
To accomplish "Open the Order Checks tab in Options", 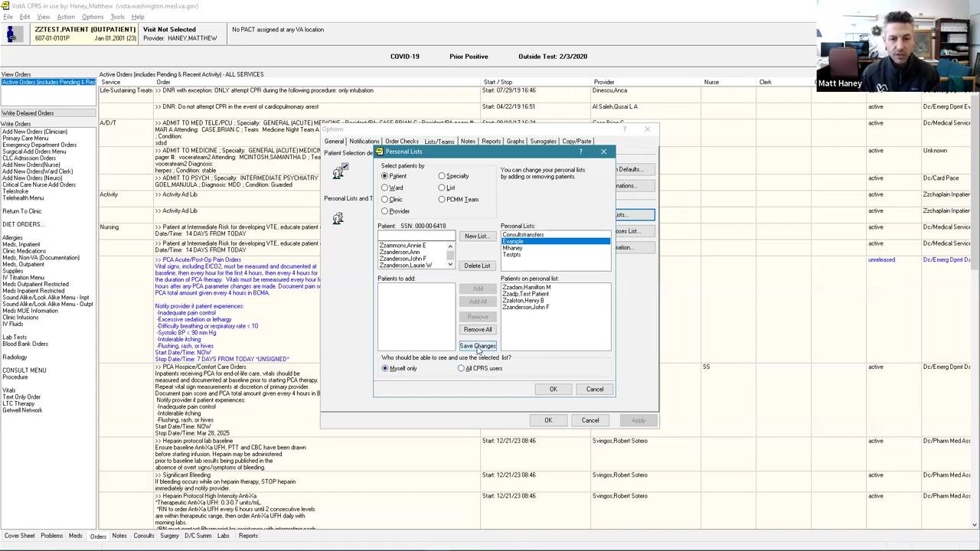I will click(401, 142).
